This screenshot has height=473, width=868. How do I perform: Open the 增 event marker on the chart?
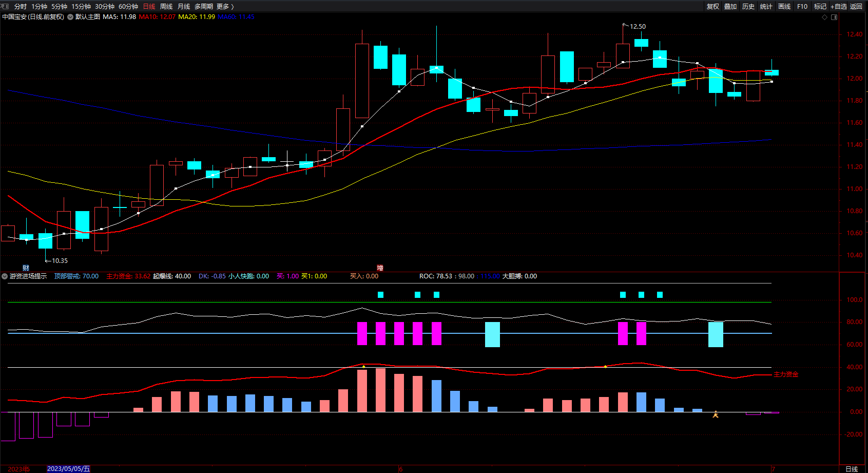pyautogui.click(x=380, y=268)
